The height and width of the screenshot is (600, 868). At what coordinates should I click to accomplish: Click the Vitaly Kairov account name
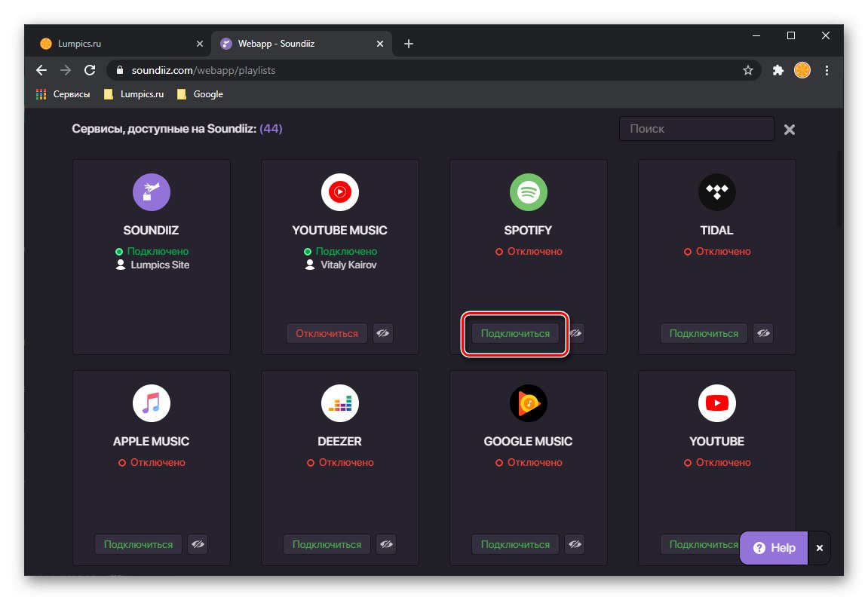point(348,265)
